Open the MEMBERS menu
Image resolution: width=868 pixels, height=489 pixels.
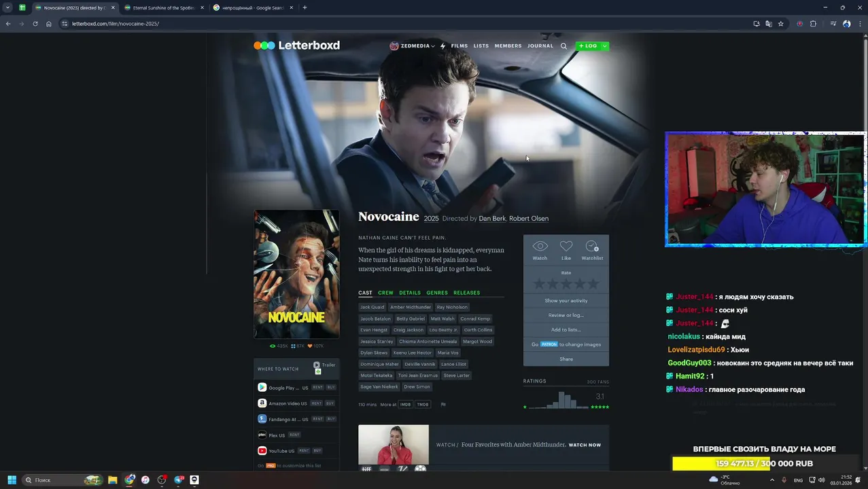click(x=508, y=46)
